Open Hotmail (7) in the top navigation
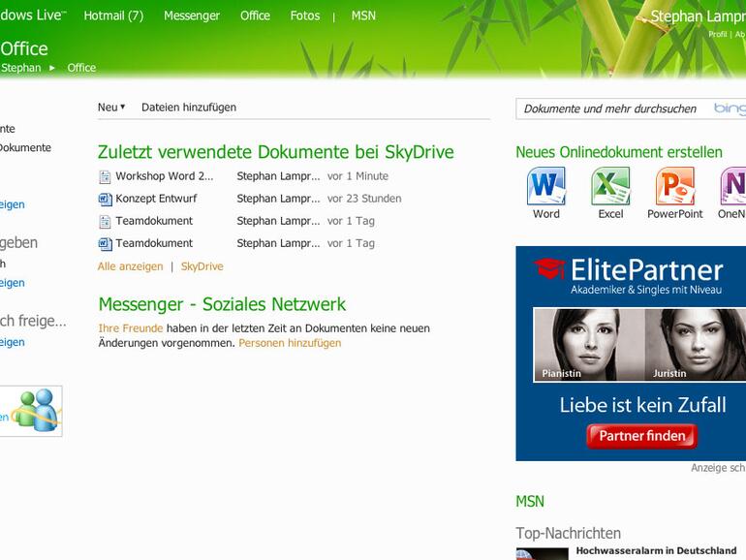 [x=113, y=16]
